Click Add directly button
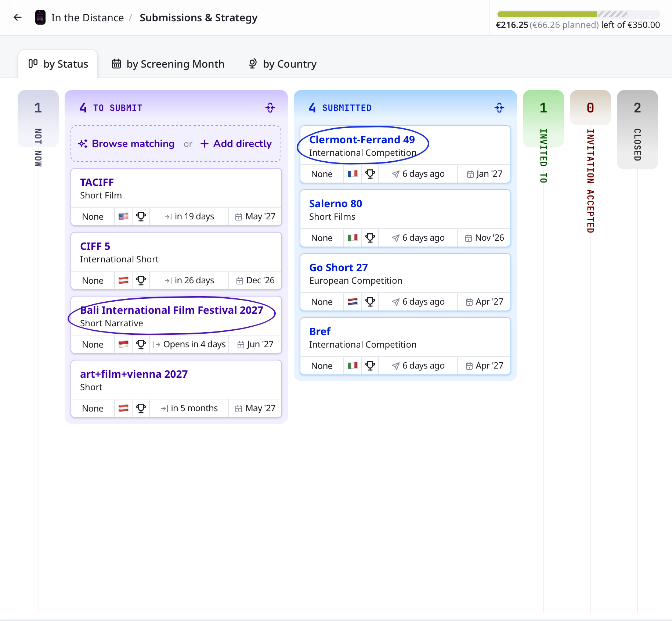This screenshot has height=621, width=672. tap(236, 144)
